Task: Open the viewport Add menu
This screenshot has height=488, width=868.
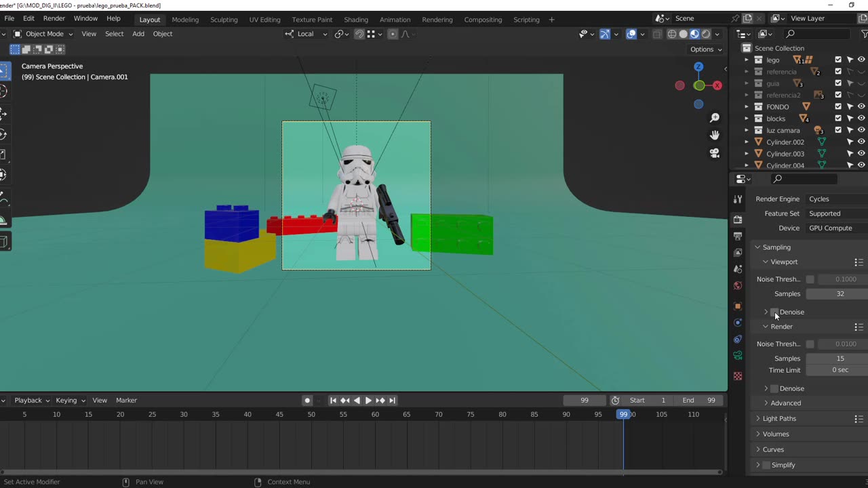Action: [x=138, y=34]
